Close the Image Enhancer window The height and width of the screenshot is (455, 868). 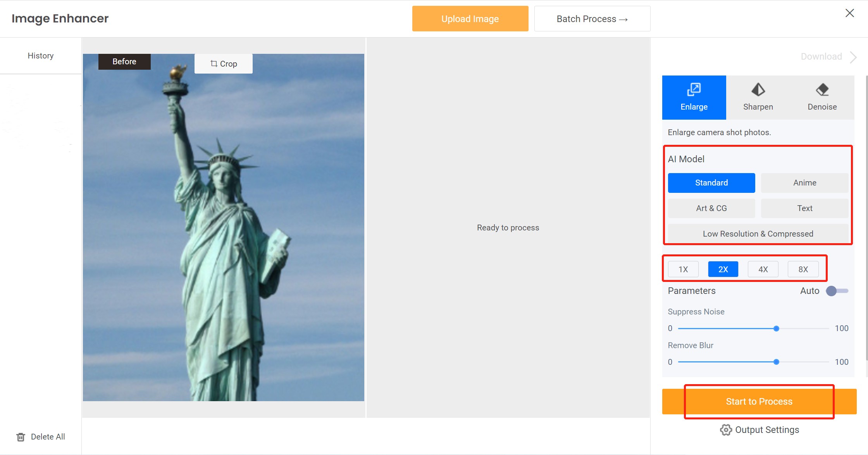tap(849, 13)
